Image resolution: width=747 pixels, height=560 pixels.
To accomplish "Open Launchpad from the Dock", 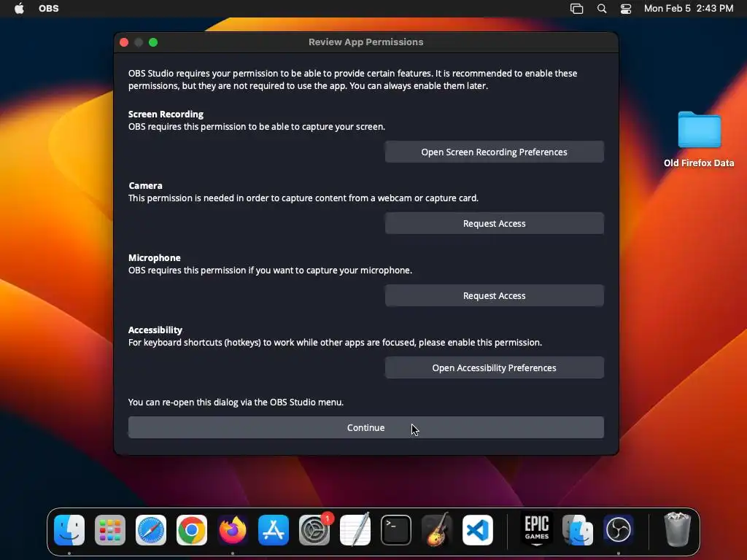I will click(x=110, y=530).
